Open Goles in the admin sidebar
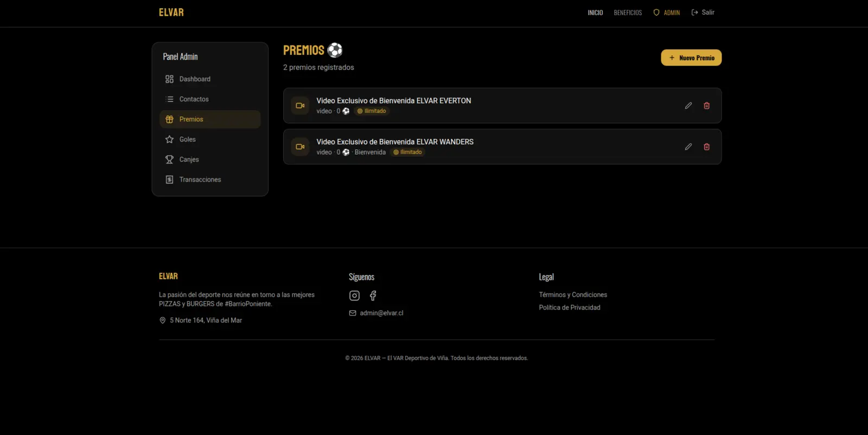Screen dimensions: 868x435 [x=210, y=139]
